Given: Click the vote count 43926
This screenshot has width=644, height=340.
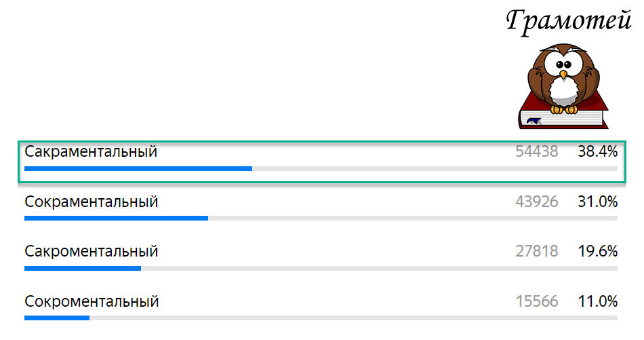Looking at the screenshot, I should coord(537,202).
